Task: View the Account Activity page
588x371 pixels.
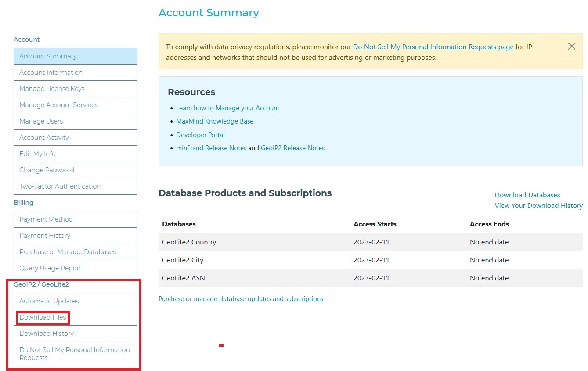Action: (x=44, y=138)
